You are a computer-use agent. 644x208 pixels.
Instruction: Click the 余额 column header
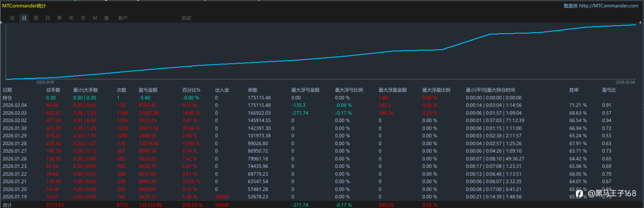253,90
